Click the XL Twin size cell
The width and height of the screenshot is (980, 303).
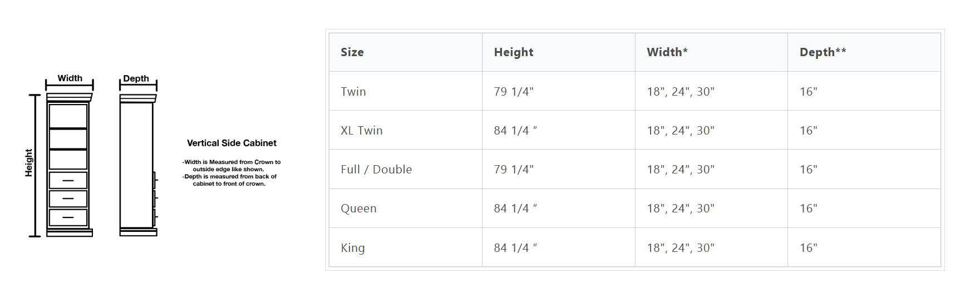pyautogui.click(x=362, y=131)
